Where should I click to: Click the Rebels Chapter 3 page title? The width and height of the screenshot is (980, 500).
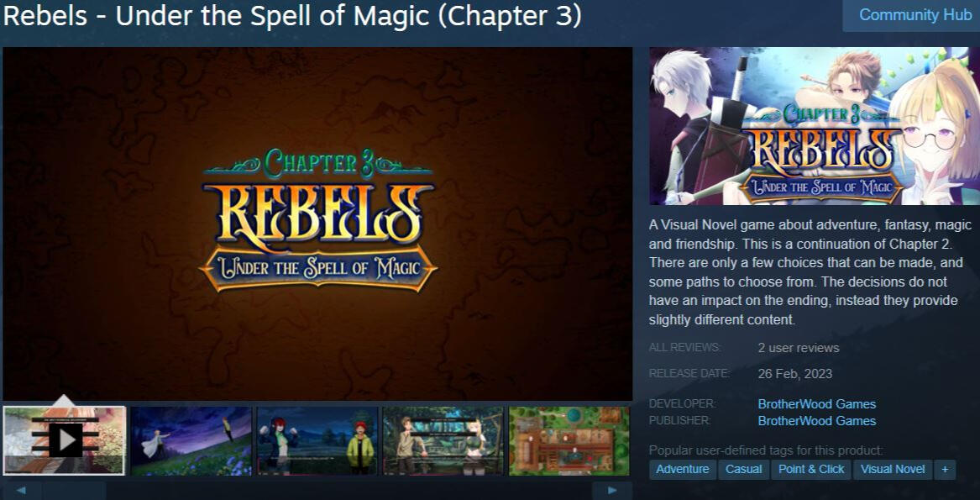coord(292,16)
